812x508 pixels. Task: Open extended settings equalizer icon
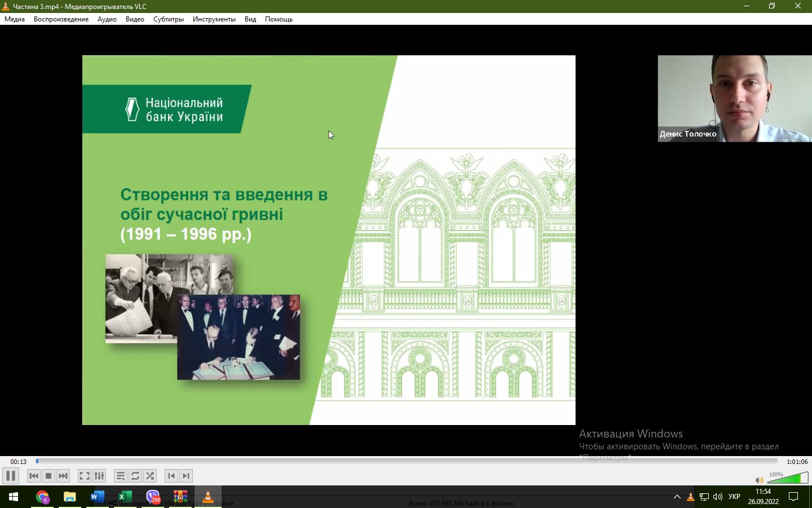[x=99, y=476]
